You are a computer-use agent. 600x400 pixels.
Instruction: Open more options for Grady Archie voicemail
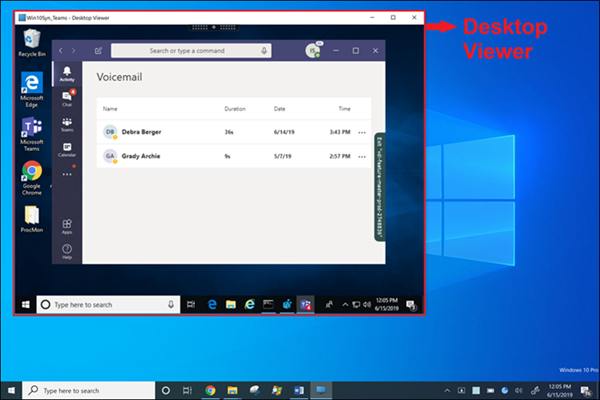point(362,157)
